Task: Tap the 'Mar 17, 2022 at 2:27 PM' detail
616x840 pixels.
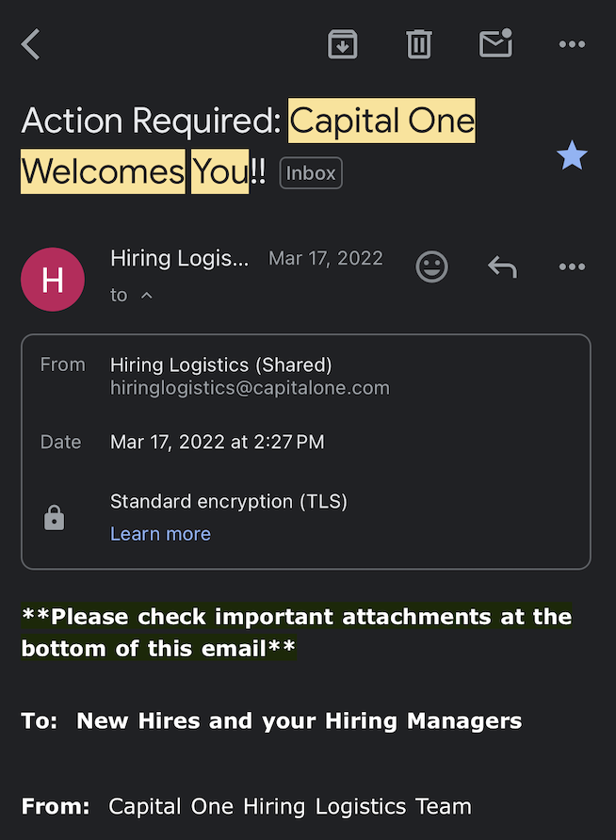Action: pyautogui.click(x=217, y=443)
